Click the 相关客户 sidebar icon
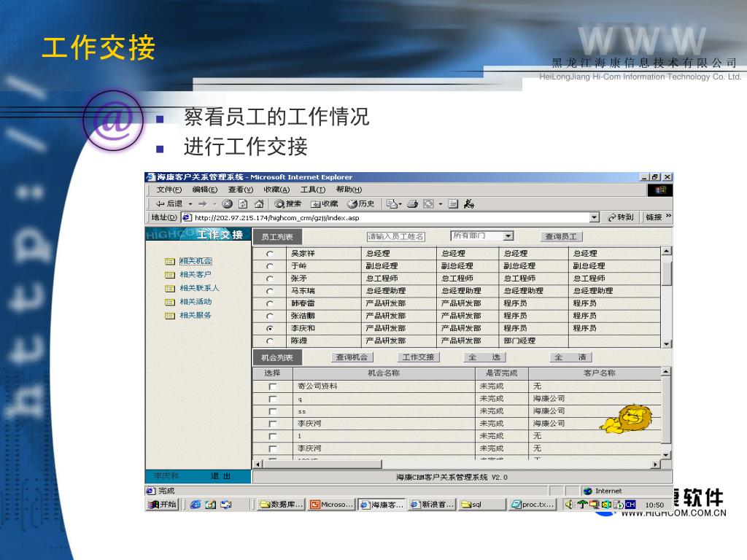 [x=169, y=275]
